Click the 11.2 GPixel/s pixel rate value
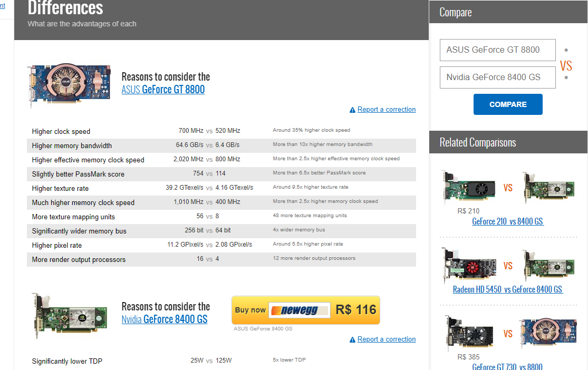The height and width of the screenshot is (370, 588). click(x=185, y=245)
